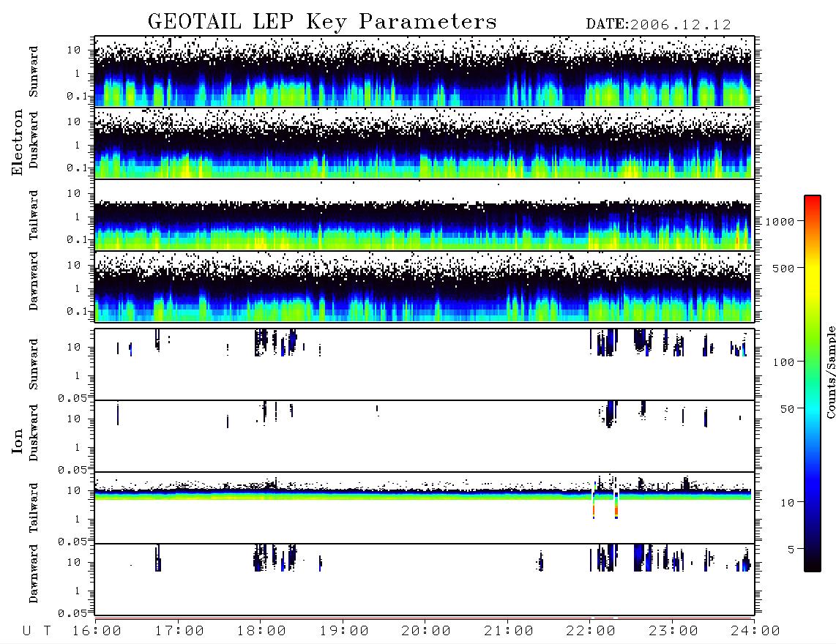The image size is (836, 644).
Task: Click the Ion 'Dawnward' axis label
Action: [x=34, y=574]
